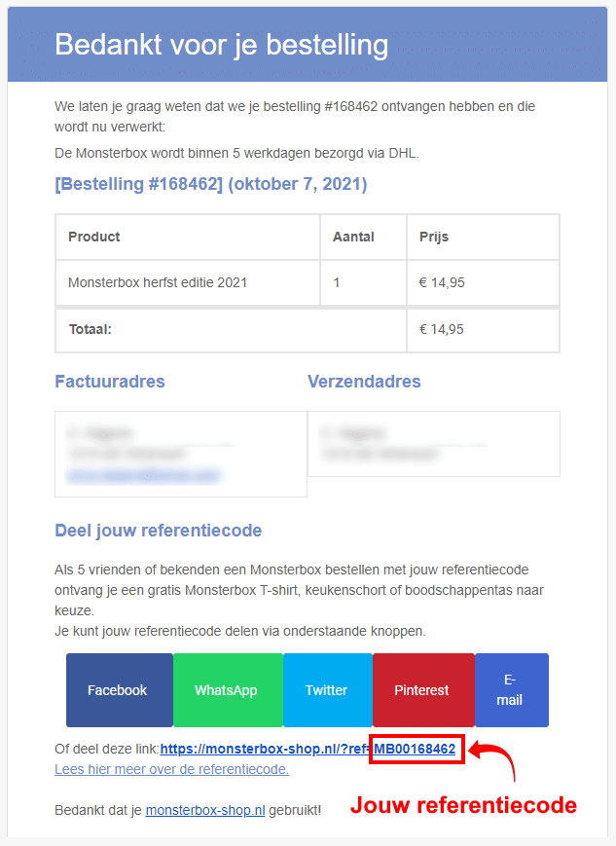
Task: Click the 'Totaal:' row label
Action: point(91,329)
